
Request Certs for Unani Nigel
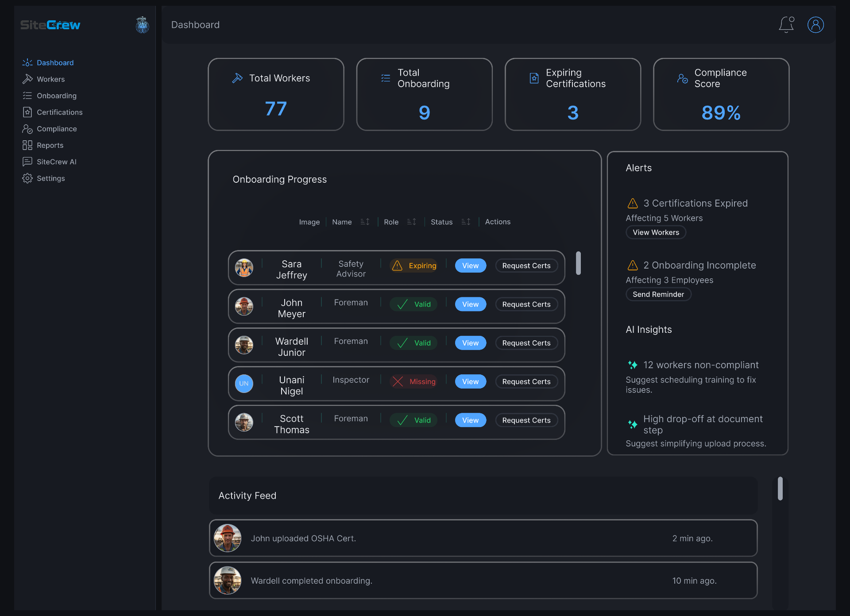pyautogui.click(x=526, y=381)
